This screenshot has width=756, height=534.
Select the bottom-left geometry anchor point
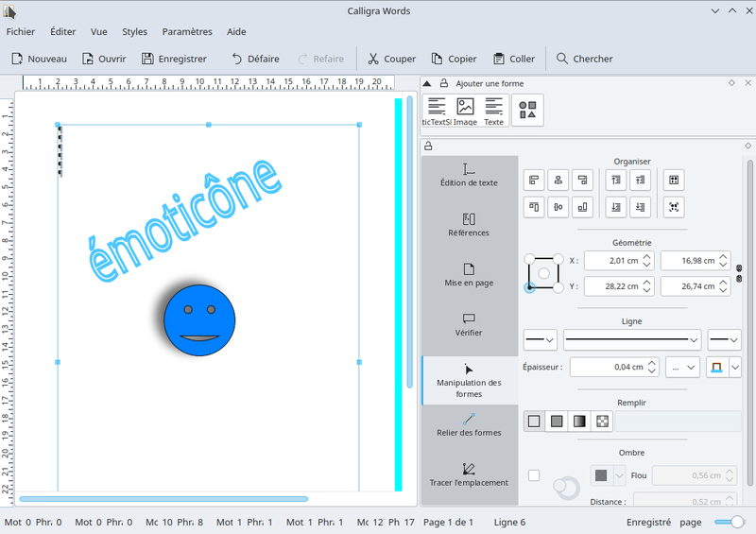pyautogui.click(x=529, y=287)
